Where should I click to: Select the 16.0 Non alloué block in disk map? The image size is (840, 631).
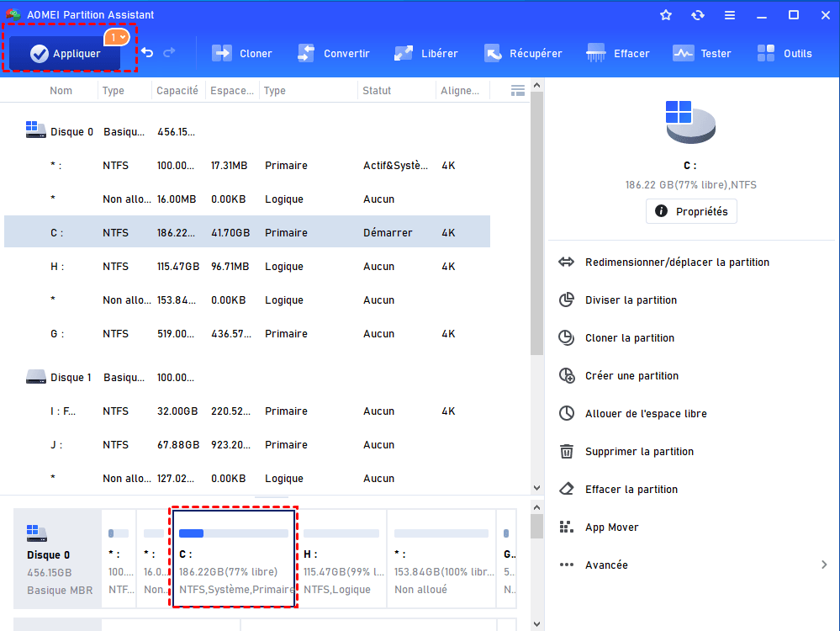coord(154,558)
